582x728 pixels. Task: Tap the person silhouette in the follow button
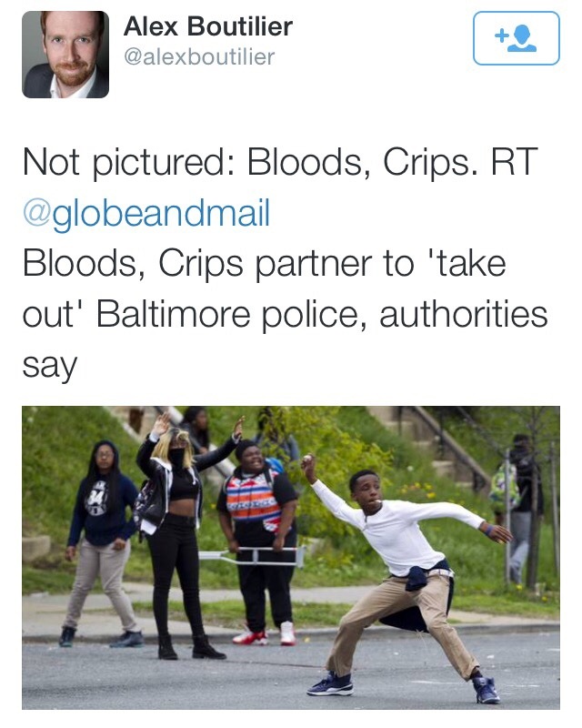[x=522, y=38]
